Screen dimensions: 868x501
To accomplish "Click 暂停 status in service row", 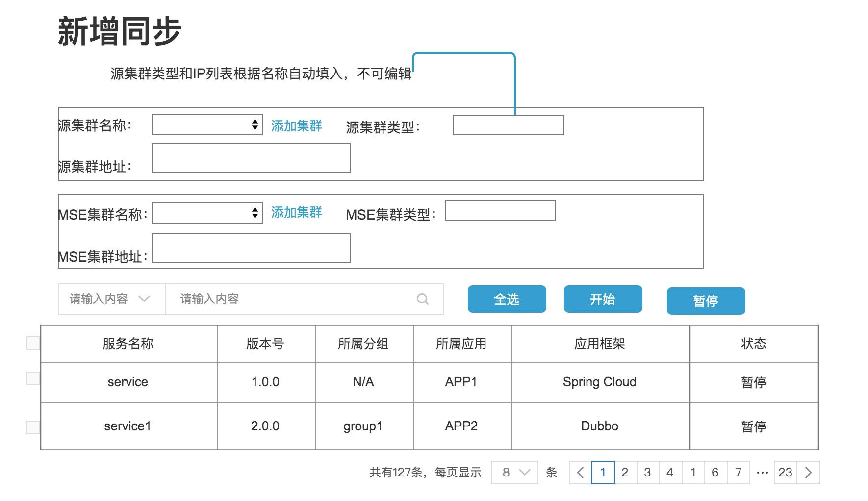I will (x=754, y=382).
